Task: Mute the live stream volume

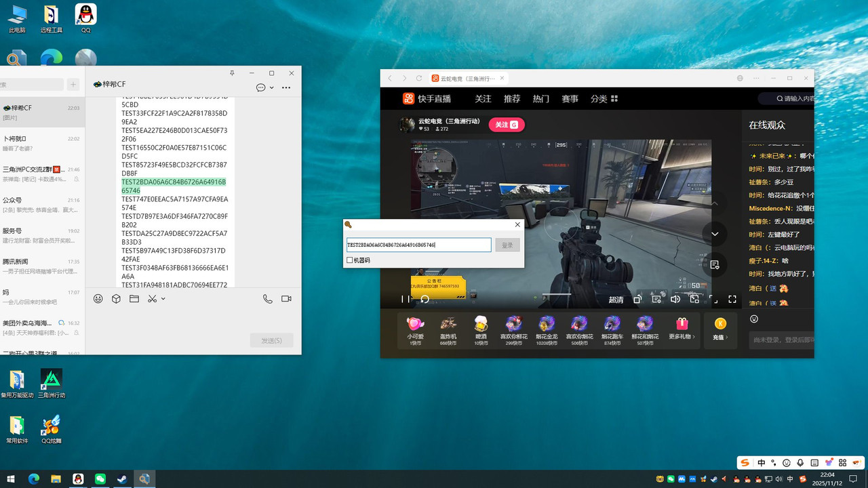Action: (675, 299)
